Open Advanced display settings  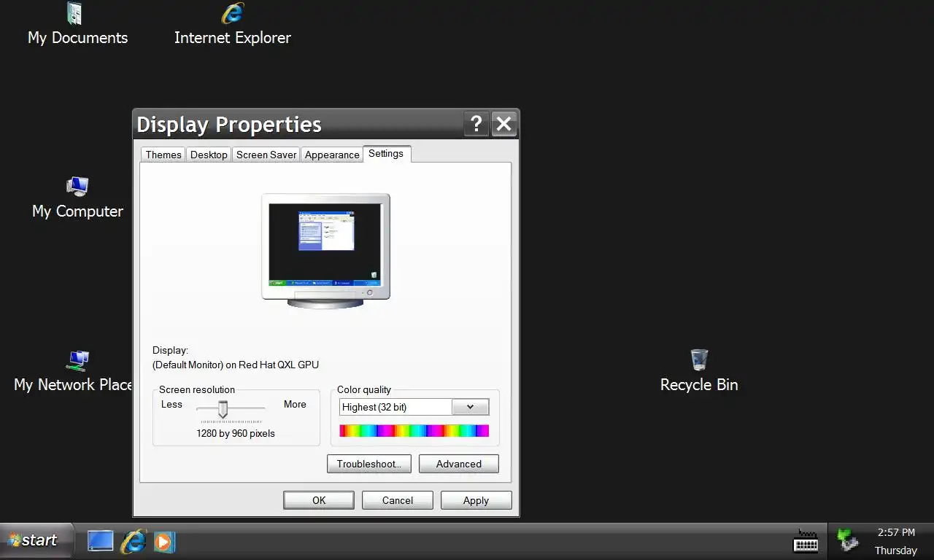coord(459,464)
